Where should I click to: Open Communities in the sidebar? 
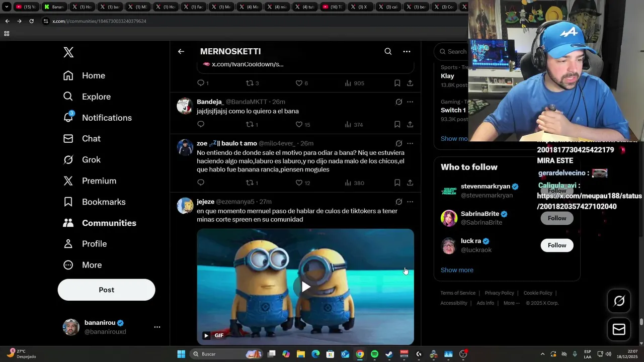tap(100, 223)
